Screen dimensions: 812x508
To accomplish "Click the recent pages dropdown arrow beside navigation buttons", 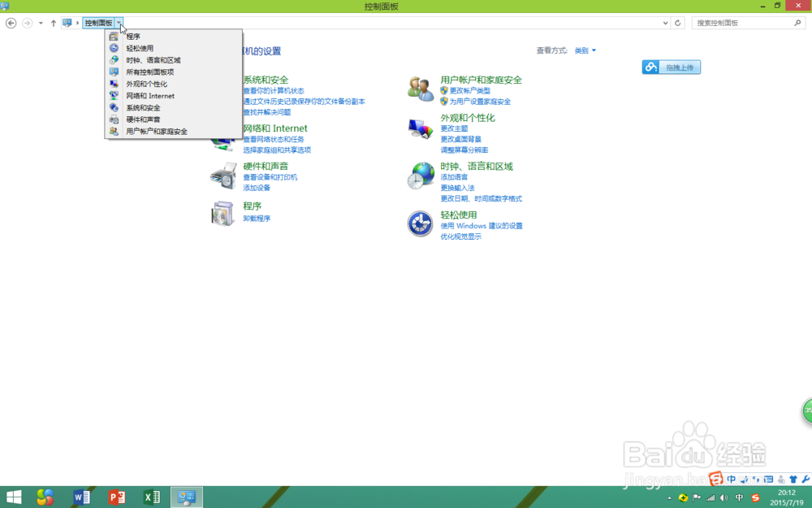I will [41, 23].
